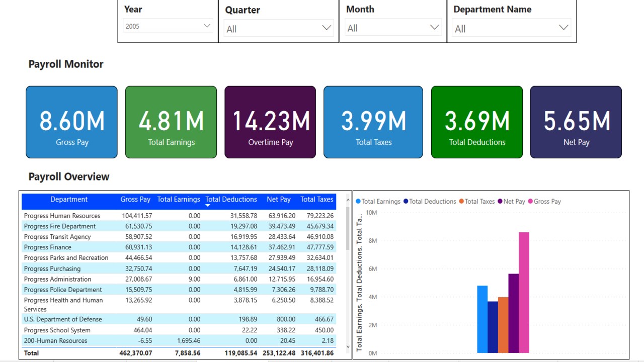Sort table by Total Earnings column header
Image resolution: width=644 pixels, height=362 pixels.
pos(179,200)
